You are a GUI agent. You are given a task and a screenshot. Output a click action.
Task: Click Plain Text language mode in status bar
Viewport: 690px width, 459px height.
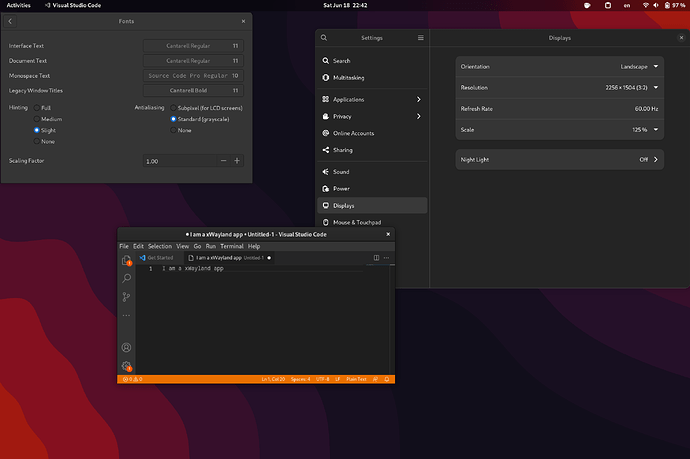pyautogui.click(x=356, y=379)
